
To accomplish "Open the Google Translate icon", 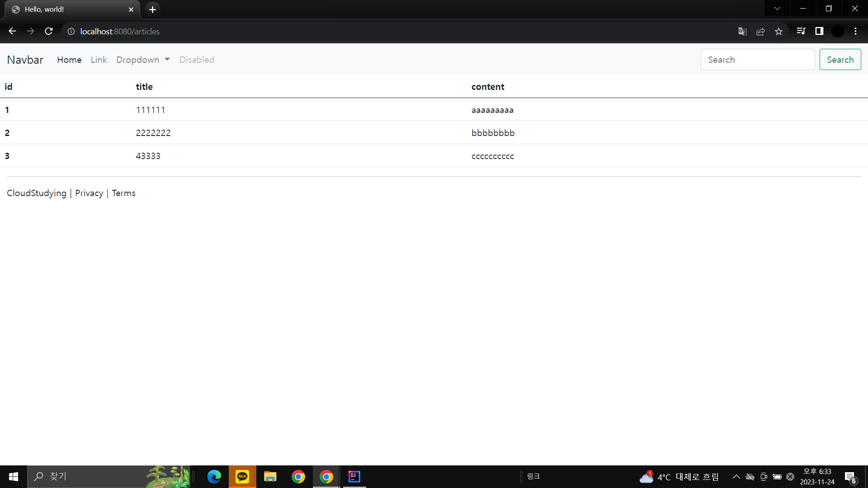I will point(742,31).
